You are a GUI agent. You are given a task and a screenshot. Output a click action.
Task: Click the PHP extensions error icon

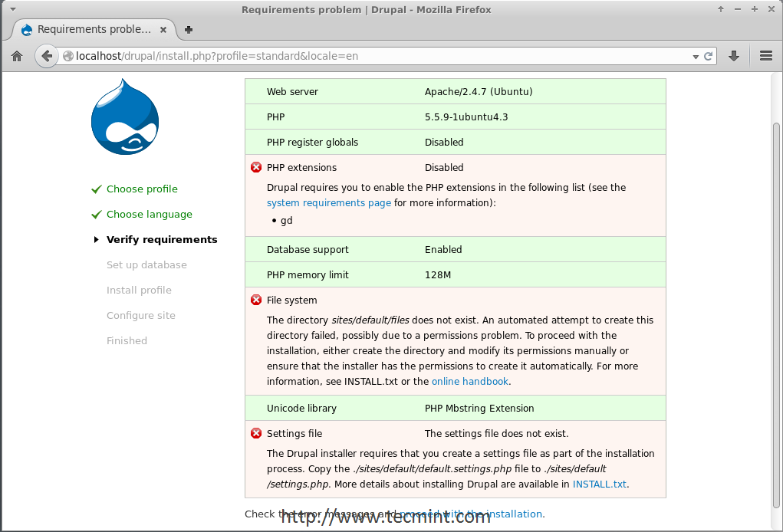[x=256, y=167]
